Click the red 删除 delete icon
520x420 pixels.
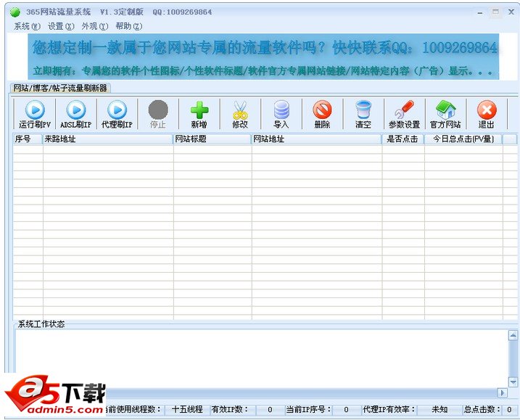(322, 110)
